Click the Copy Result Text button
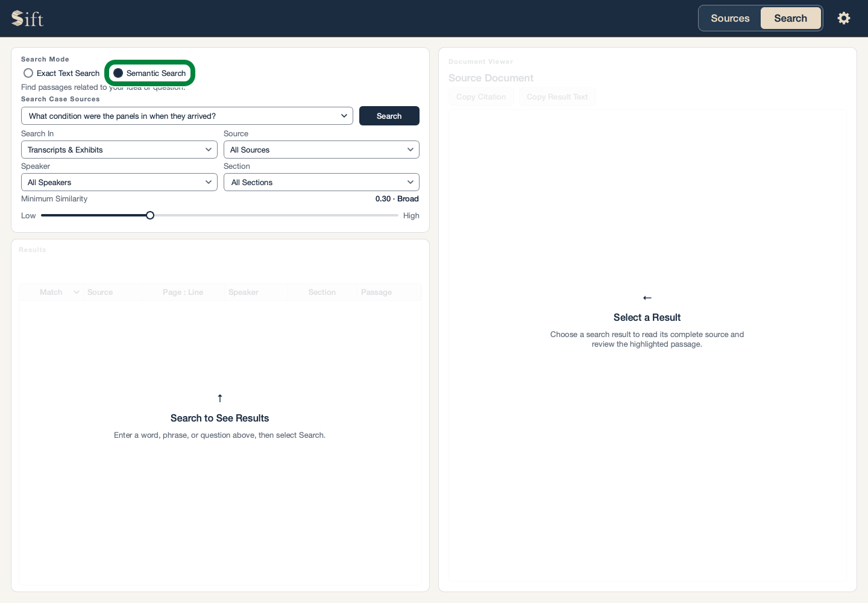The image size is (868, 603). pyautogui.click(x=557, y=96)
